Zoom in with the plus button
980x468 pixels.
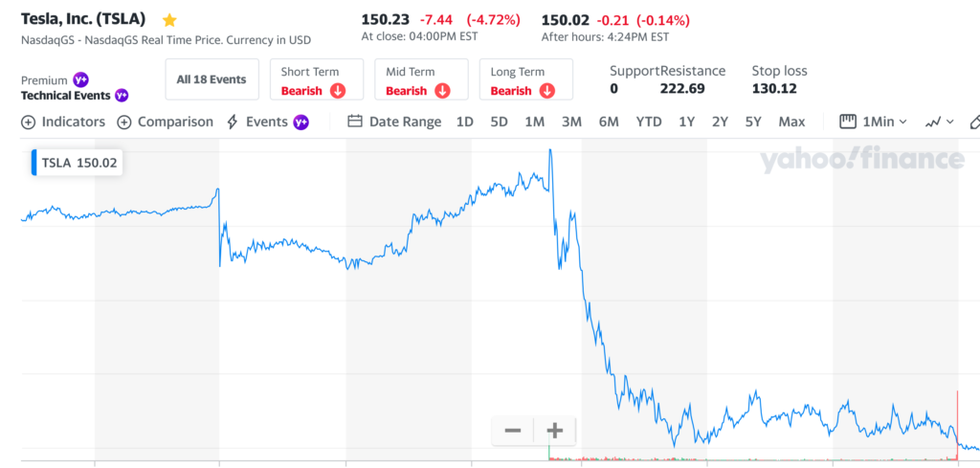(x=554, y=431)
